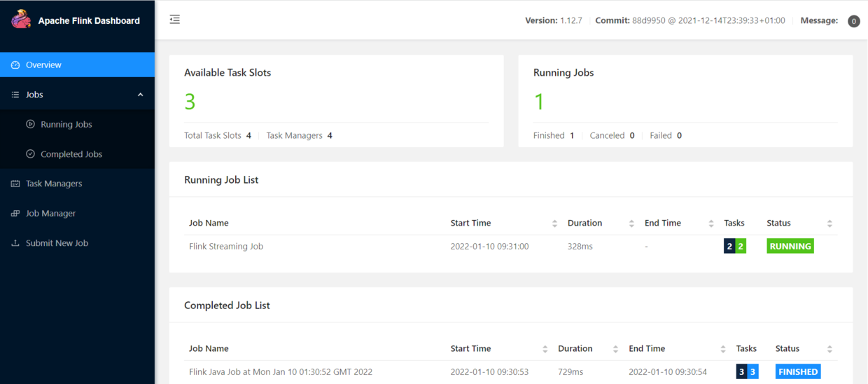Open the Overview page

coord(77,64)
